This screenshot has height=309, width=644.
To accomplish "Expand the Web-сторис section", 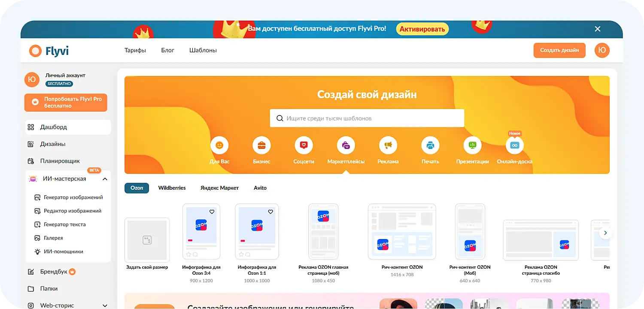I will [x=104, y=305].
